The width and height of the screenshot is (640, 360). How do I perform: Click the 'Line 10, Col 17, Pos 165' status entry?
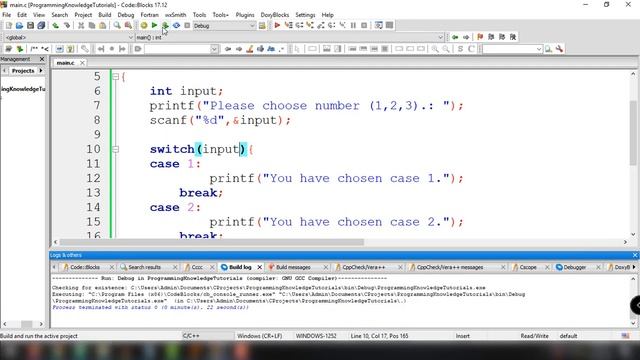coord(379,336)
